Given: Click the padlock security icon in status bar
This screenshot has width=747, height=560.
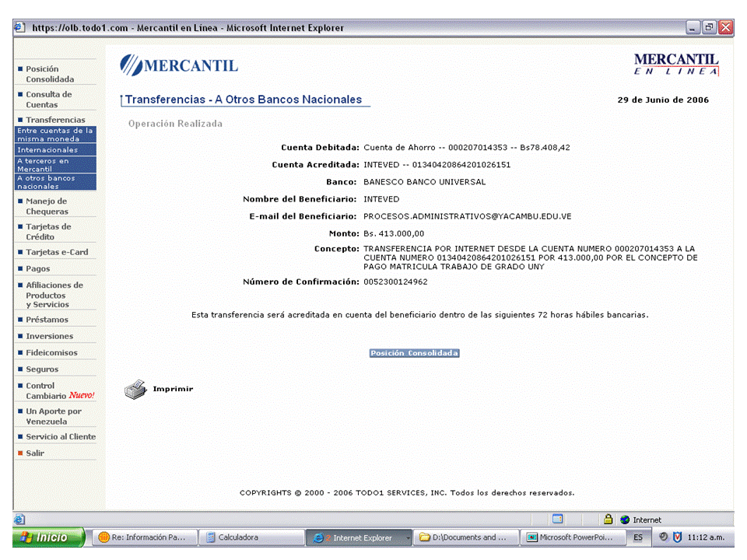Looking at the screenshot, I should click(608, 519).
